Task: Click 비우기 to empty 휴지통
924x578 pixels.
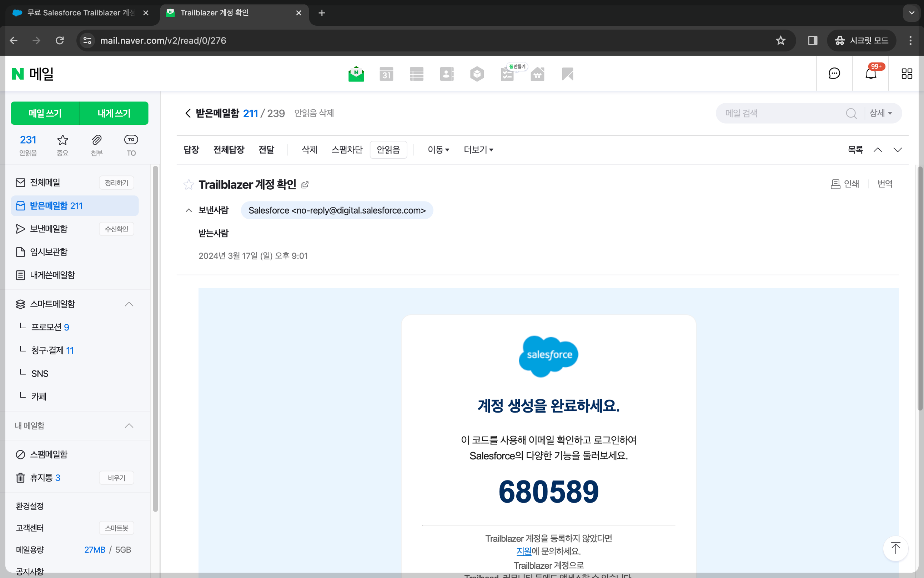Action: tap(116, 478)
